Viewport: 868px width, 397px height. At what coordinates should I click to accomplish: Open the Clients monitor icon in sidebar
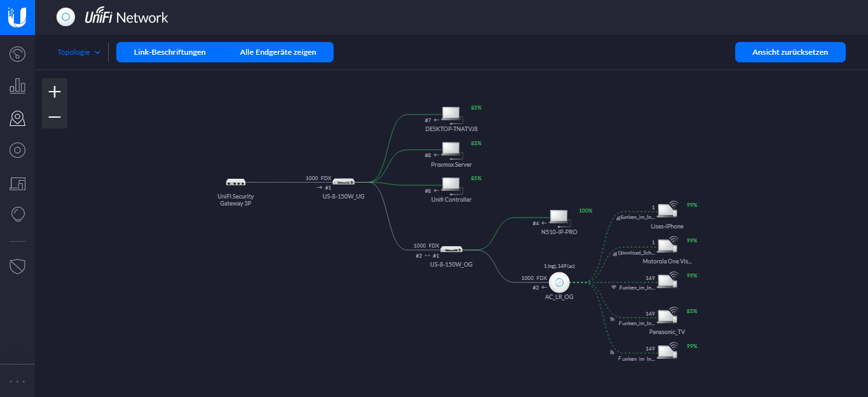coord(17,184)
